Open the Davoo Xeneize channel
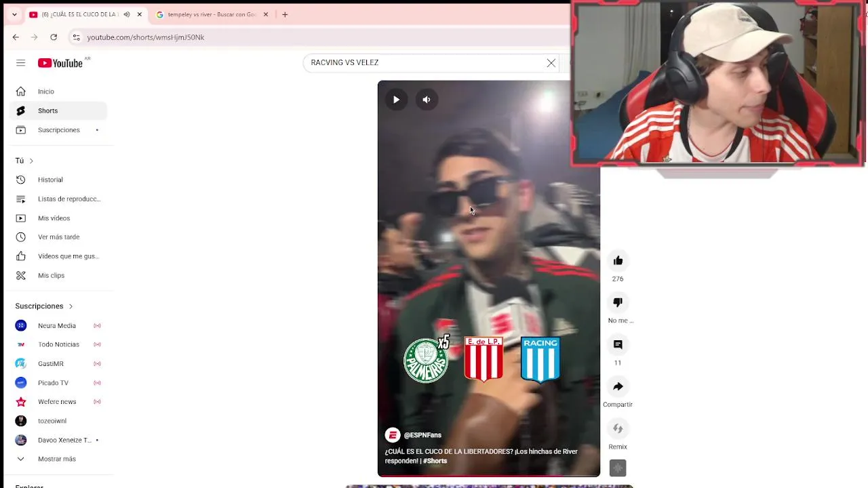This screenshot has width=868, height=488. coord(59,440)
